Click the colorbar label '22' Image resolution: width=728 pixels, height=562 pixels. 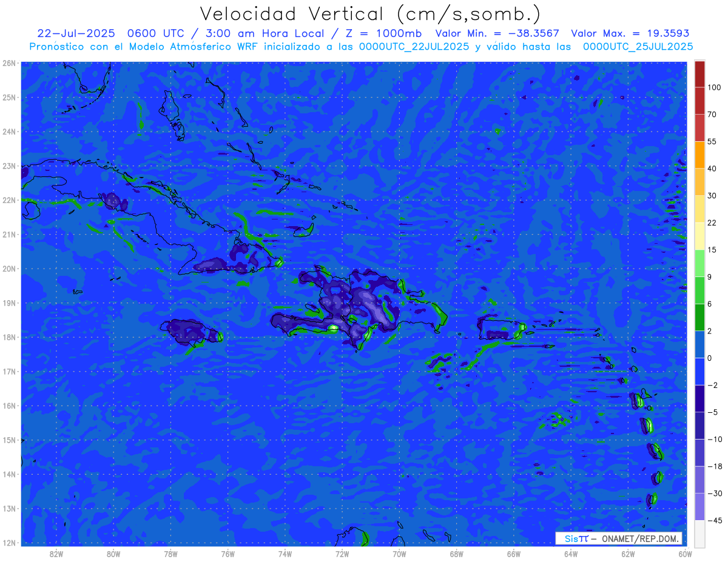(x=712, y=222)
